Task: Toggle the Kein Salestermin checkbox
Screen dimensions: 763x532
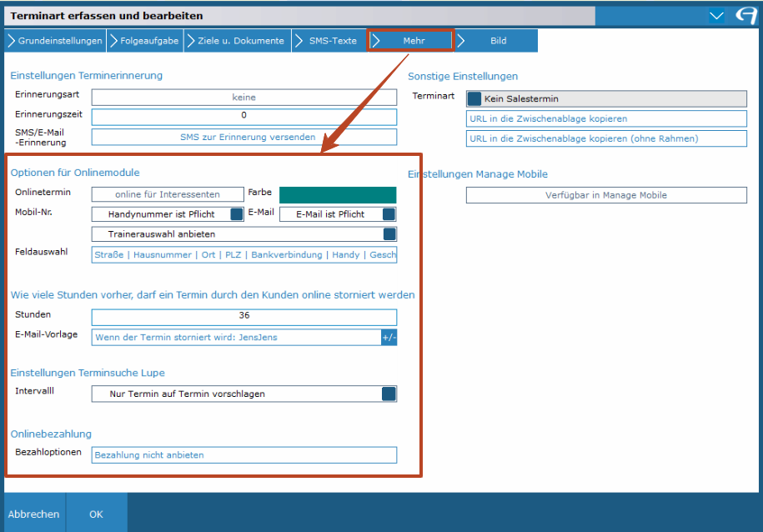Action: coord(474,98)
